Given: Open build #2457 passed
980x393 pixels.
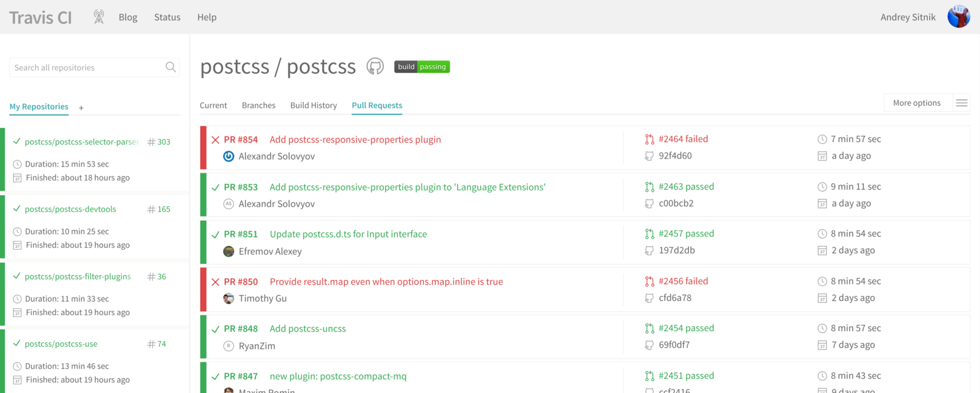Looking at the screenshot, I should [x=686, y=233].
